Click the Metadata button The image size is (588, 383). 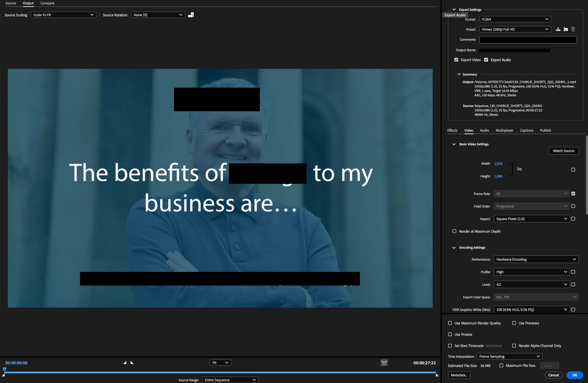pos(459,375)
